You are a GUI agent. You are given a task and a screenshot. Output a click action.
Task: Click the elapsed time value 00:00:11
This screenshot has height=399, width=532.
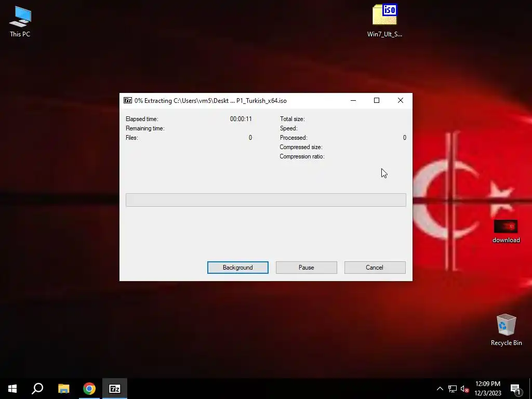click(x=241, y=119)
